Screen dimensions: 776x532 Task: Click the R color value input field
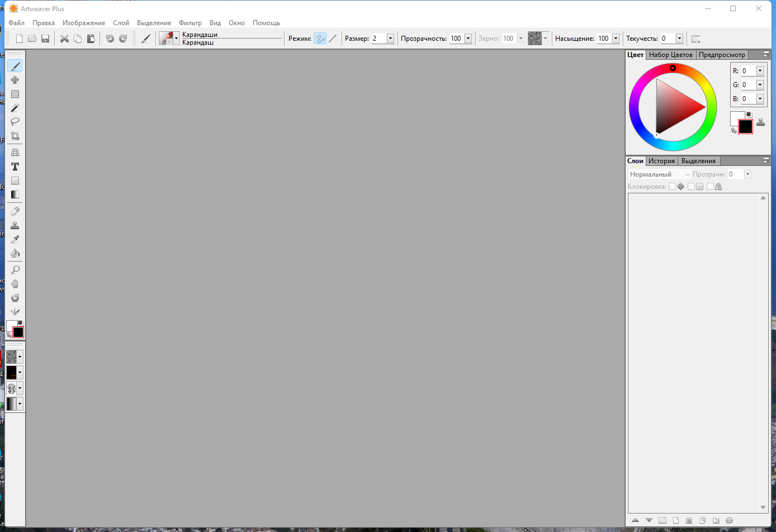point(748,71)
